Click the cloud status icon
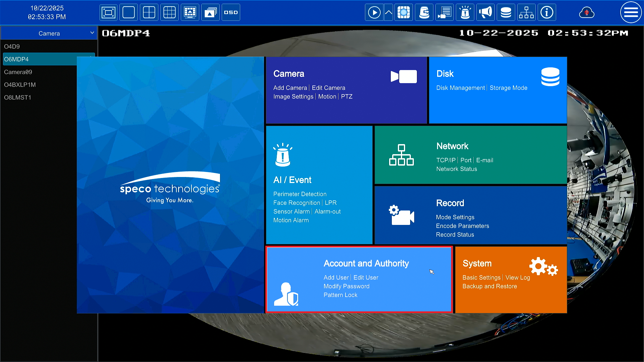Image resolution: width=644 pixels, height=362 pixels. [x=587, y=13]
